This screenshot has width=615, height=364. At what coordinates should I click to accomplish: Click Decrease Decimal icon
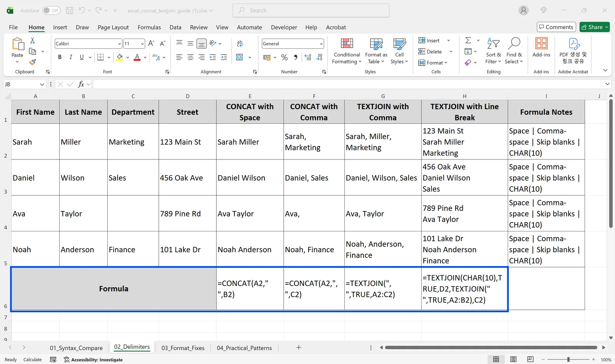click(319, 57)
